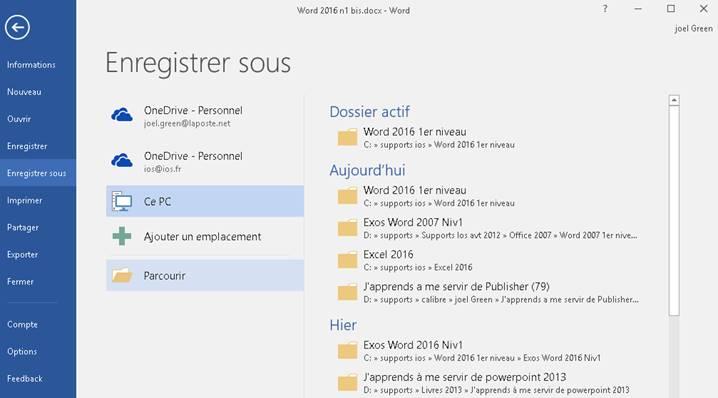Click the joel Green account name
This screenshot has height=398, width=718.
point(693,28)
